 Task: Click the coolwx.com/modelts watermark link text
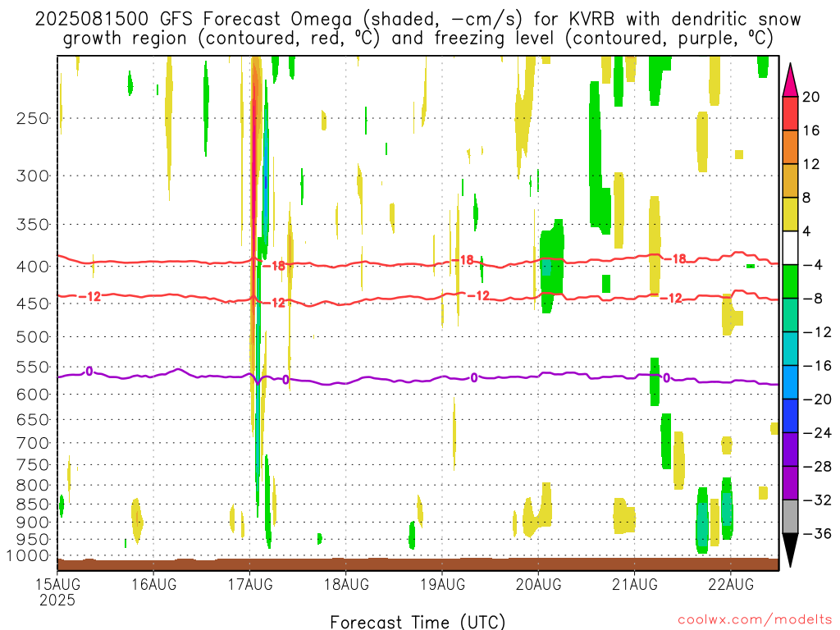[x=755, y=620]
